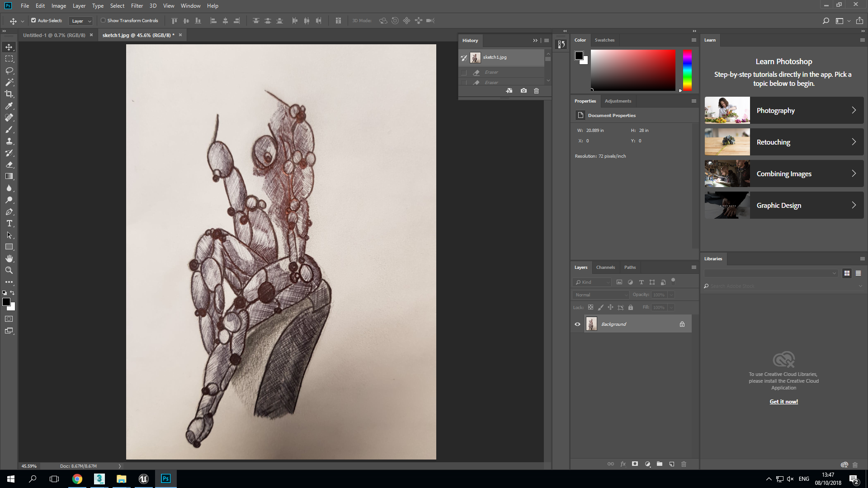
Task: Select the Eraser tool
Action: (x=9, y=164)
